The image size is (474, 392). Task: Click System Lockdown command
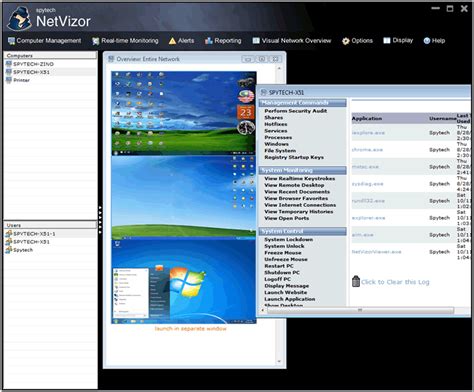[289, 240]
